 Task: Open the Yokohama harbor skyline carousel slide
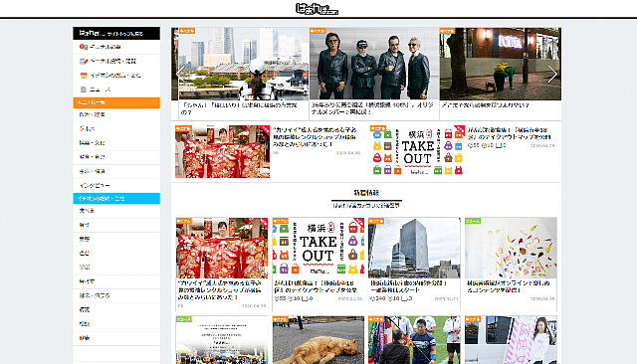(244, 64)
